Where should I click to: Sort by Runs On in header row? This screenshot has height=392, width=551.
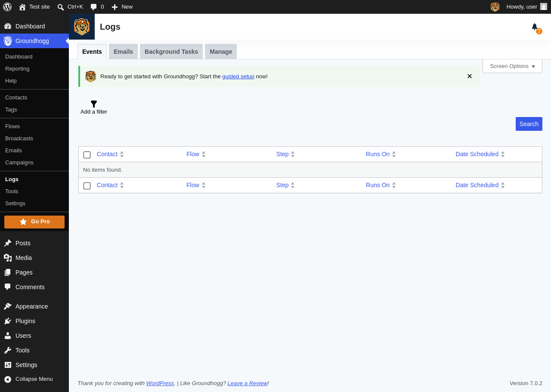pyautogui.click(x=381, y=154)
